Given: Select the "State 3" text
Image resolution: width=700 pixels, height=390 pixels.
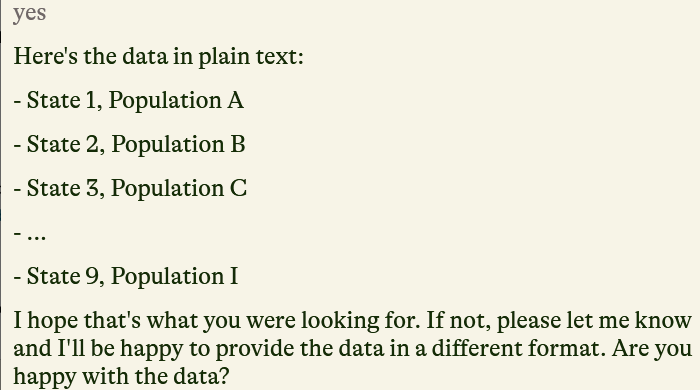Looking at the screenshot, I should coord(63,188).
